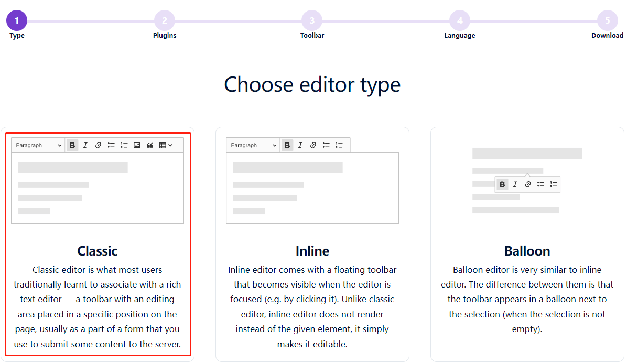
Task: Toggle Bold in the Balloon floating toolbar
Action: click(x=502, y=184)
